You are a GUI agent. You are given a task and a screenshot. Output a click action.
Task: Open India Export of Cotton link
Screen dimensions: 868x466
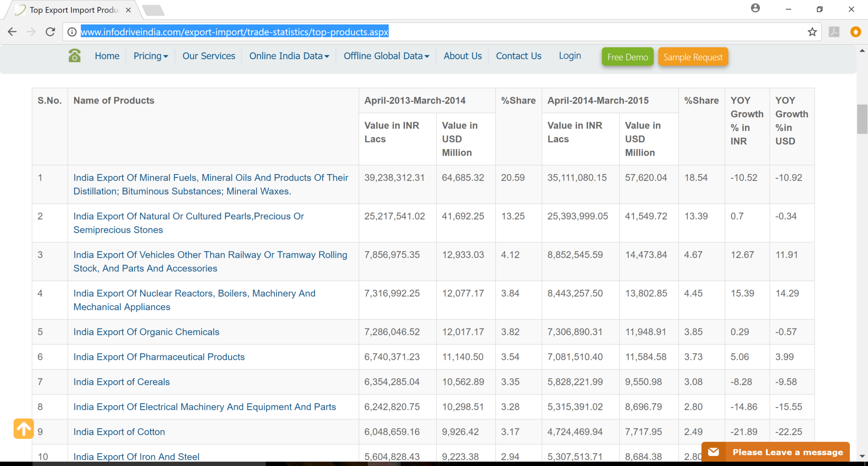119,432
